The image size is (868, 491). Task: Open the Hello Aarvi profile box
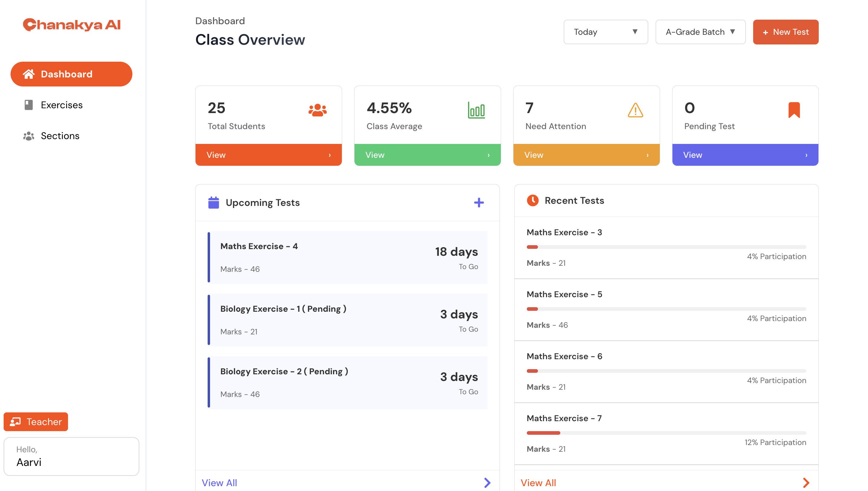click(71, 456)
